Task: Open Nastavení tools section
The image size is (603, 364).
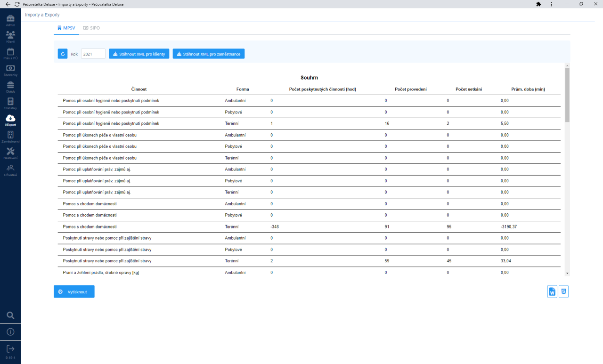Action: (10, 154)
